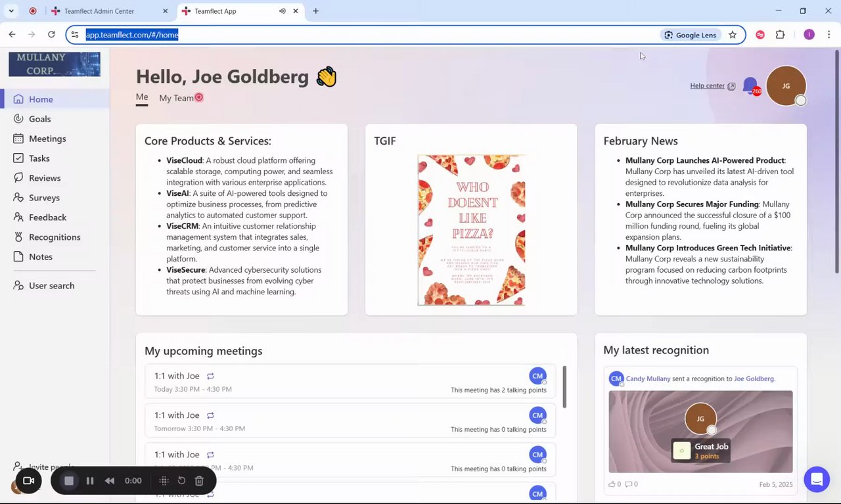
Task: Click the 'My latest recognition' heading
Action: tap(656, 350)
